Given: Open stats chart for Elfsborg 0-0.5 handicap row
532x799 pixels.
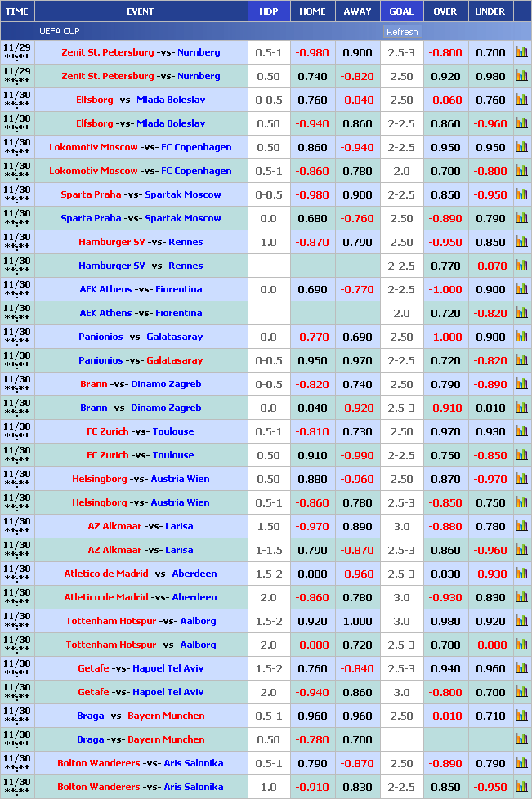Looking at the screenshot, I should [521, 100].
